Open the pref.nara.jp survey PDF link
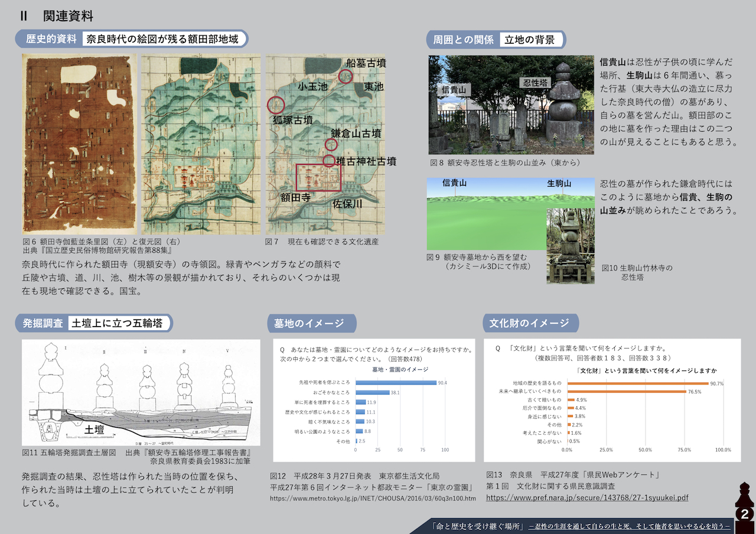This screenshot has height=534, width=756. point(587,498)
